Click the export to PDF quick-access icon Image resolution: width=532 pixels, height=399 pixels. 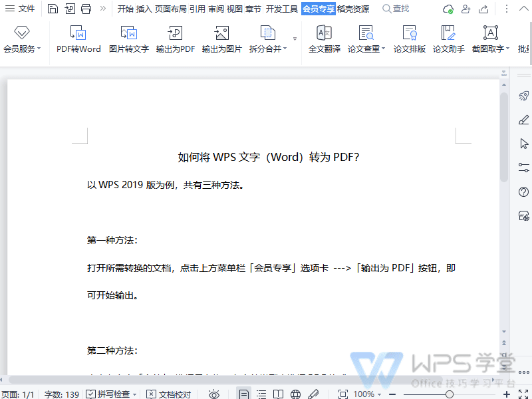coord(70,9)
